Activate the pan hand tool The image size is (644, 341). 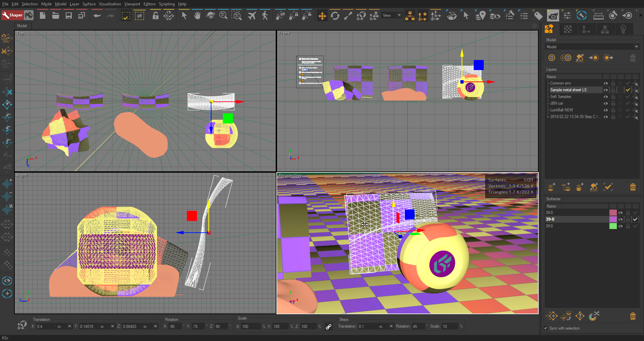(x=197, y=16)
